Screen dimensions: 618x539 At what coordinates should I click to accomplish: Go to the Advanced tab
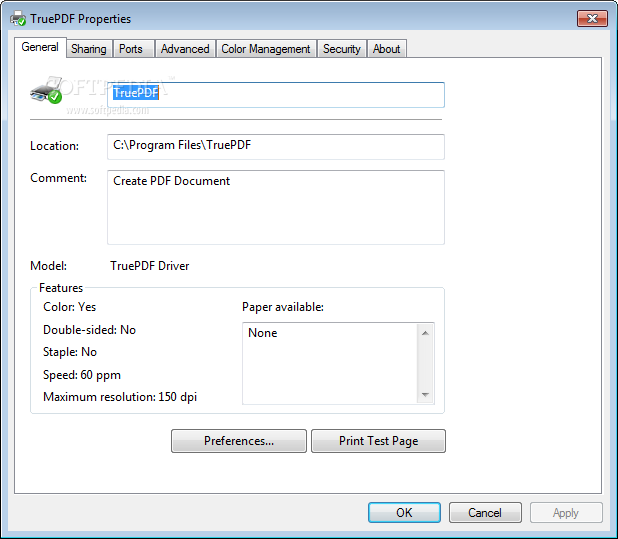tap(185, 49)
